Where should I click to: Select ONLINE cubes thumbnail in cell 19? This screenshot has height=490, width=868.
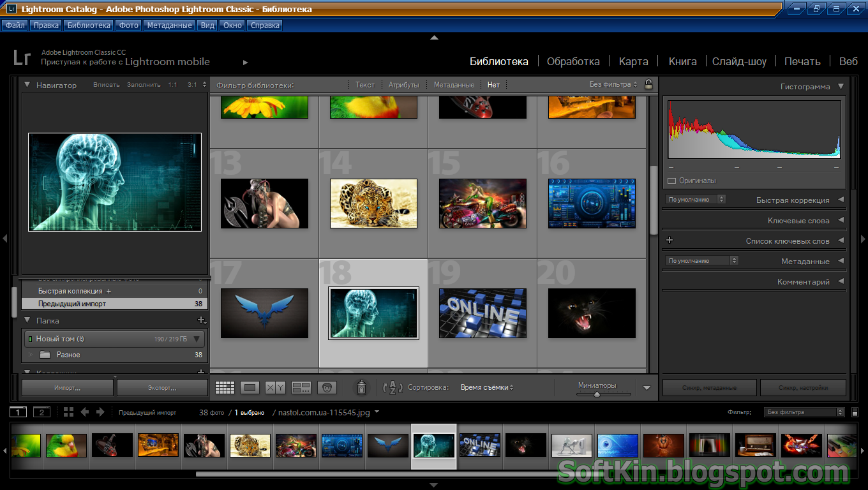tap(483, 313)
